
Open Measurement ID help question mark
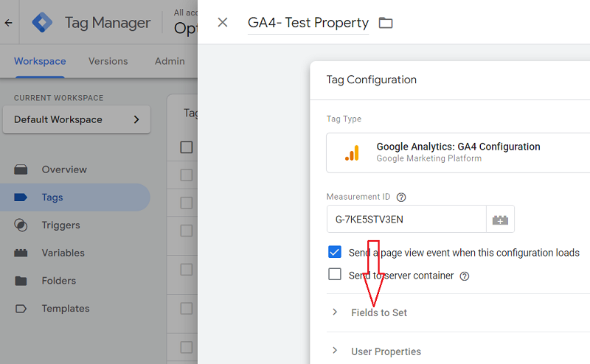(x=401, y=197)
